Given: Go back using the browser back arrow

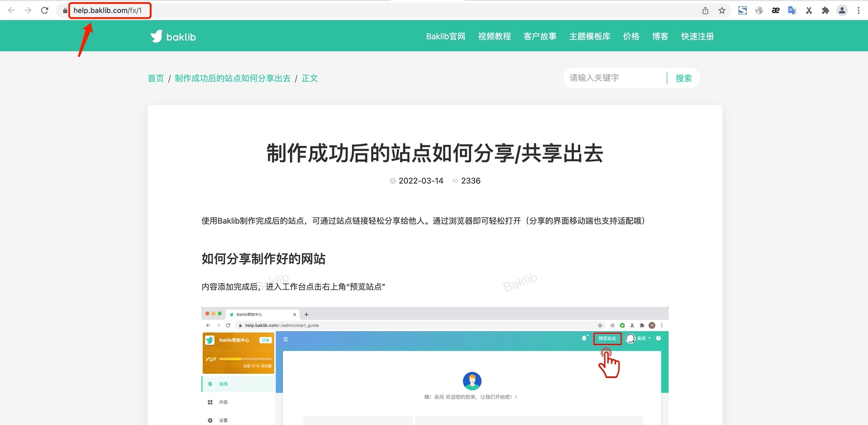Looking at the screenshot, I should 11,10.
